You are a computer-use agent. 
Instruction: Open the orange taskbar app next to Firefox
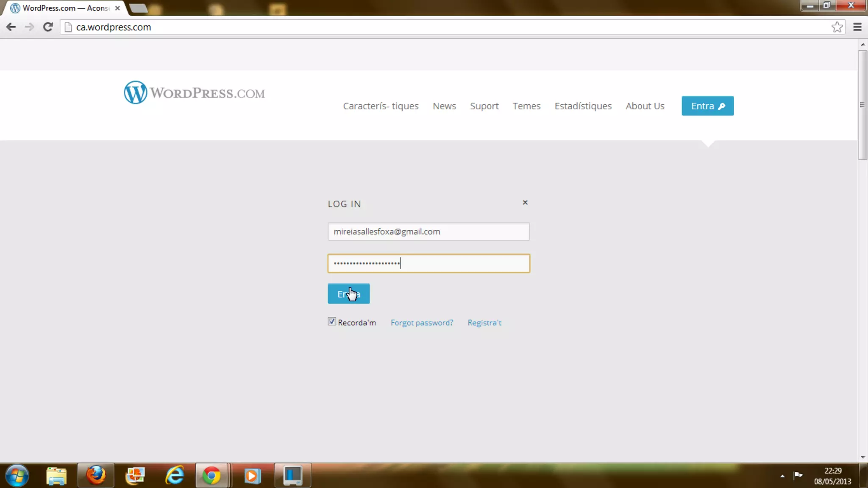click(135, 475)
